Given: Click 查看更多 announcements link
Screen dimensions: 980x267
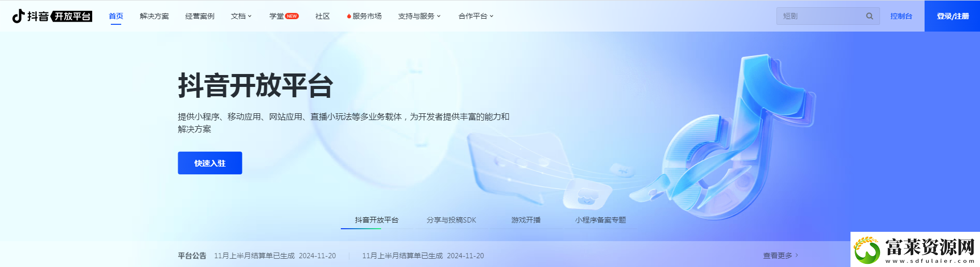Looking at the screenshot, I should pos(781,256).
